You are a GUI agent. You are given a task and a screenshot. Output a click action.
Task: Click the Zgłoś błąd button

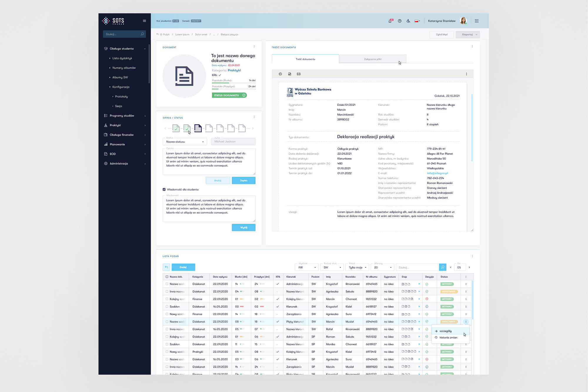[x=442, y=35]
